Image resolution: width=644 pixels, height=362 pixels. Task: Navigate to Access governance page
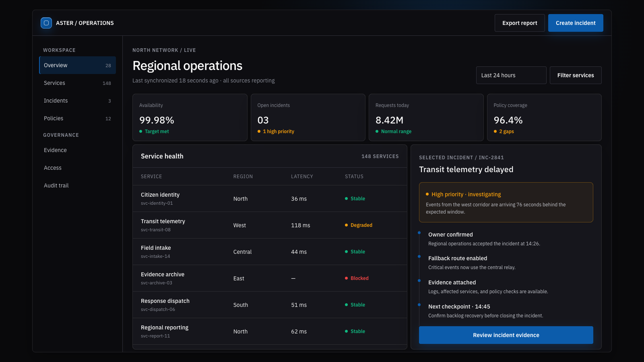[77, 168]
